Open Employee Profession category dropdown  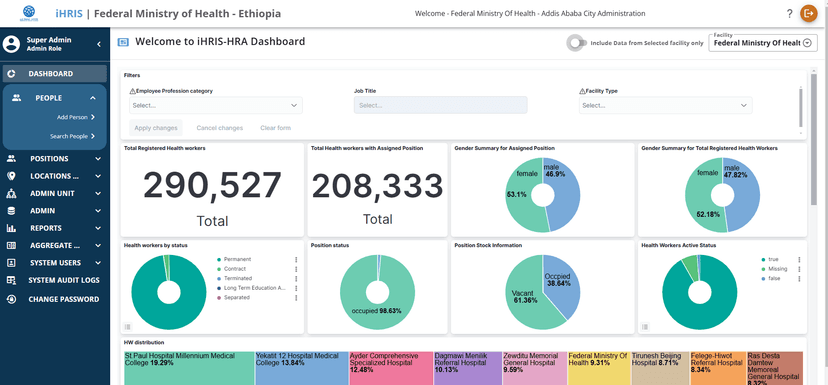tap(215, 105)
